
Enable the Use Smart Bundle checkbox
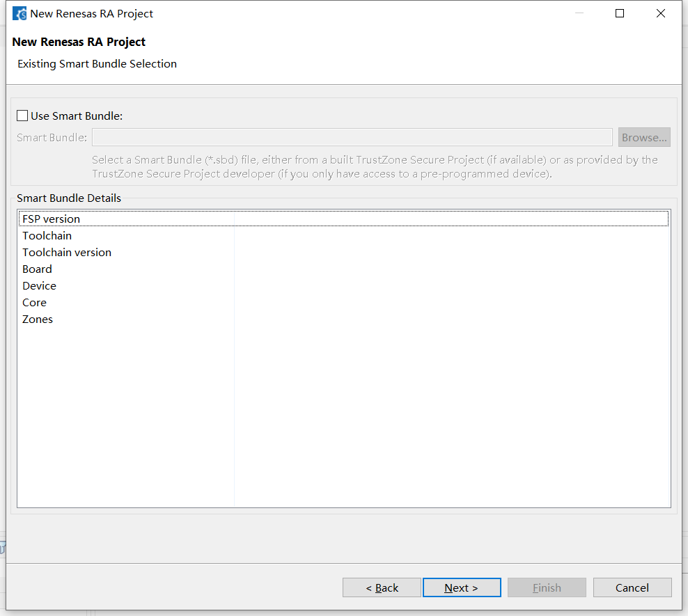point(22,116)
